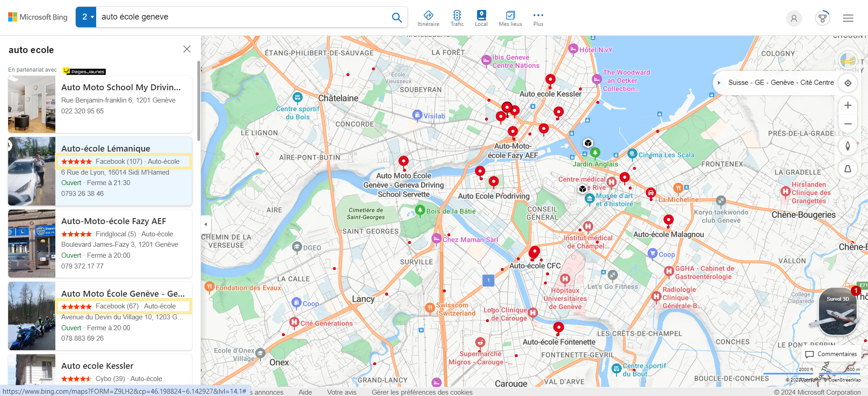Click the Cinéma Les Scala marker
The image size is (868, 396).
[x=632, y=154]
